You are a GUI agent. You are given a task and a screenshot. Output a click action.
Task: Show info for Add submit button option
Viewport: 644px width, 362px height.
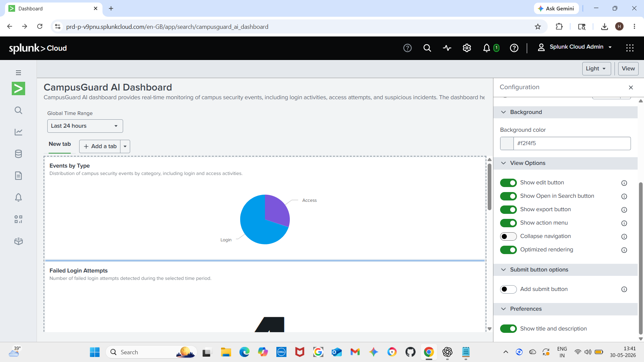(x=624, y=289)
